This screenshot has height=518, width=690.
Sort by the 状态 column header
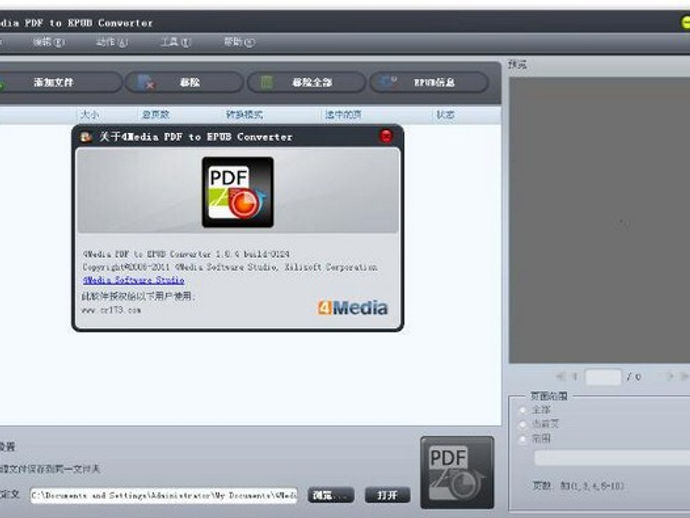(445, 115)
